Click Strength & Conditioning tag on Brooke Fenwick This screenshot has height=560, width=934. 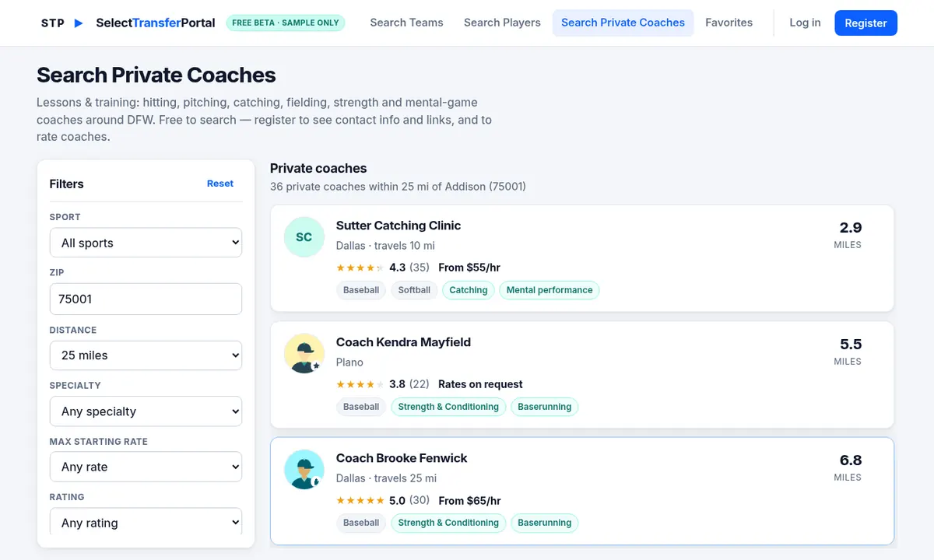448,523
